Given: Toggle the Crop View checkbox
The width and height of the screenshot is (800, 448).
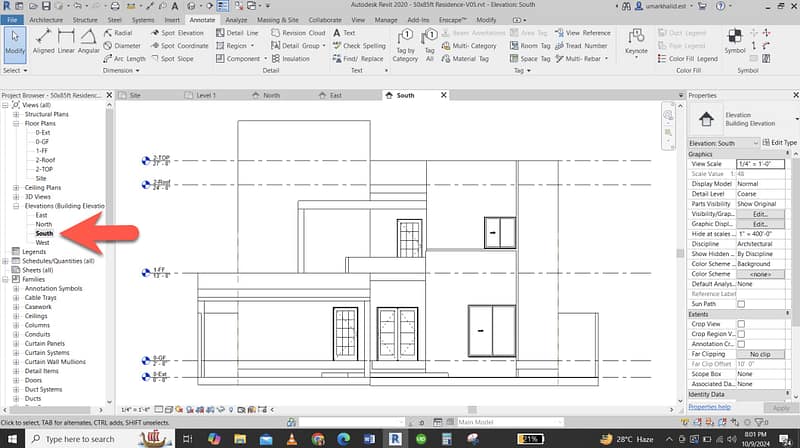Looking at the screenshot, I should click(x=741, y=324).
